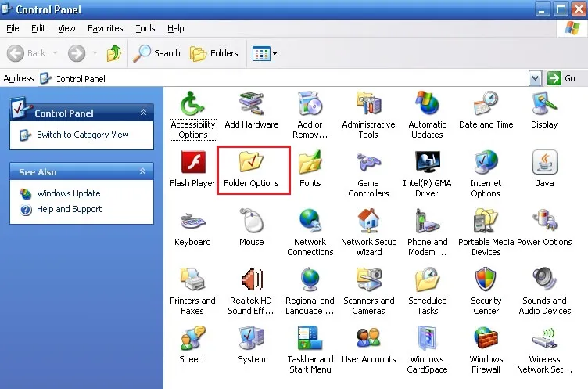588x389 pixels.
Task: Click the Forward navigation button
Action: point(77,53)
